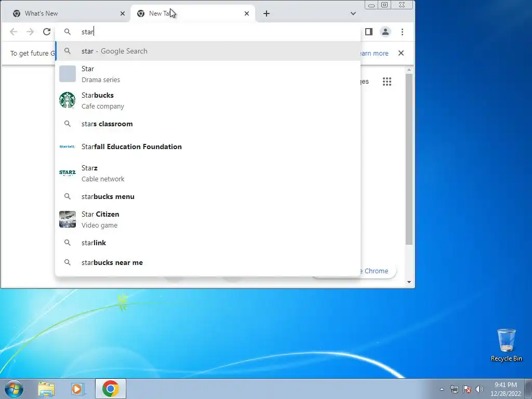Click into the address bar text 'star'
The image size is (532, 399).
(87, 32)
